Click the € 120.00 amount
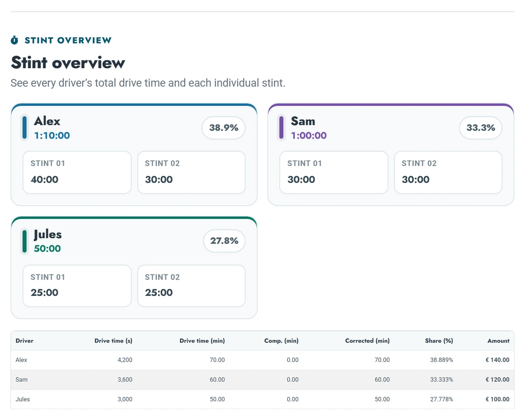The height and width of the screenshot is (420, 525). (497, 380)
